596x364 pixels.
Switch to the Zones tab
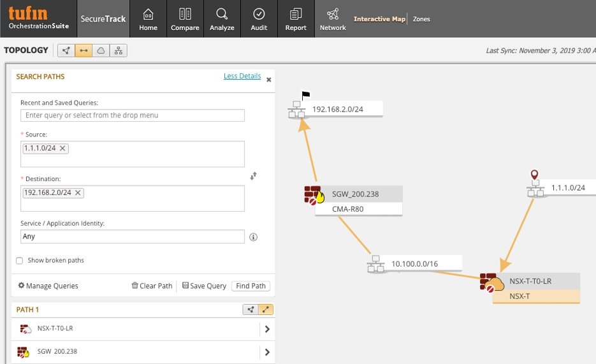421,19
